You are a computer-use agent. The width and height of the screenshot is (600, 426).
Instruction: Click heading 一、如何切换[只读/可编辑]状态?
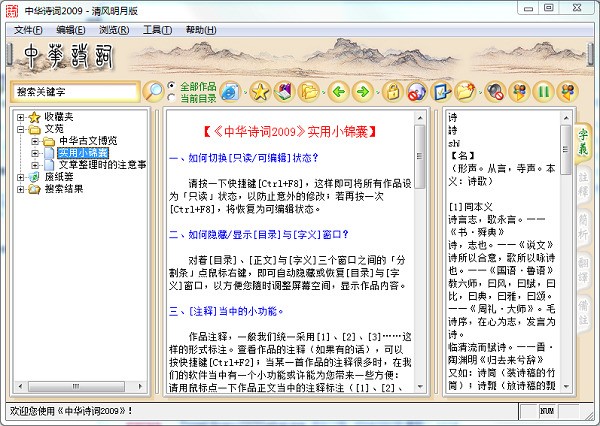pos(244,158)
